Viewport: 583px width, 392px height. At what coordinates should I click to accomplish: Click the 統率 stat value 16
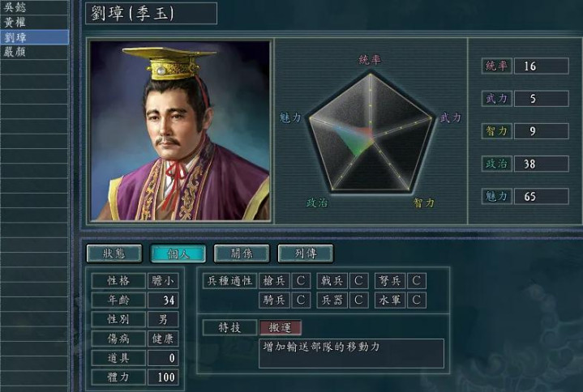click(x=541, y=66)
